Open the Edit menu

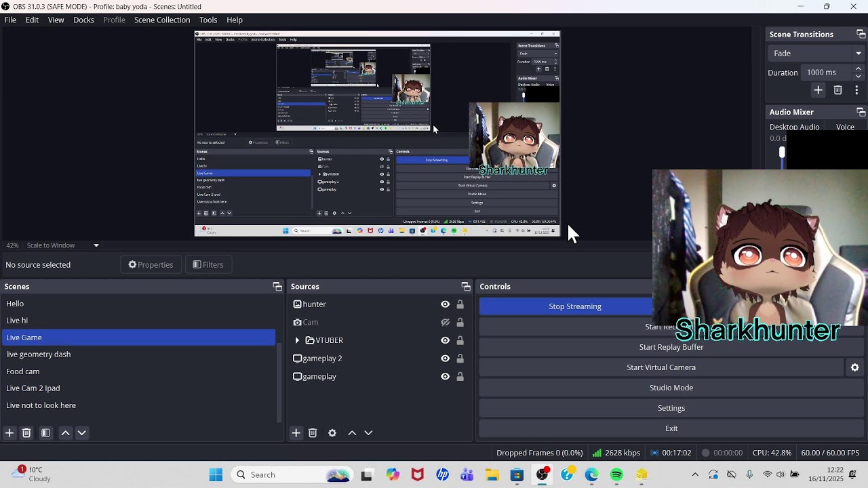pyautogui.click(x=32, y=20)
